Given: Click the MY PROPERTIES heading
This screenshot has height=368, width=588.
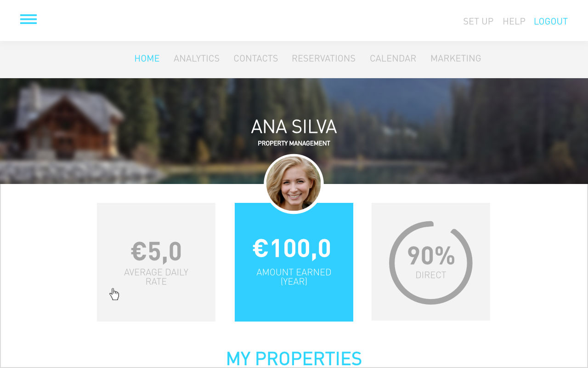Looking at the screenshot, I should coord(294,359).
